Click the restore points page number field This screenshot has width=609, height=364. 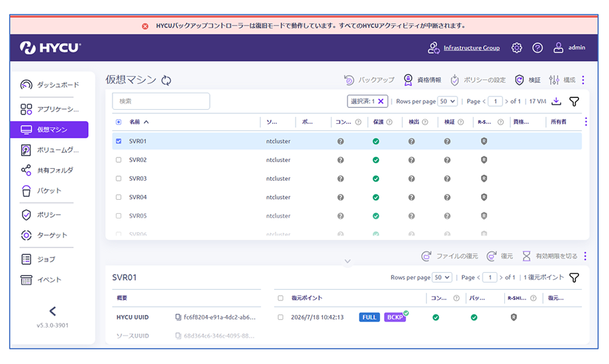[x=490, y=277]
